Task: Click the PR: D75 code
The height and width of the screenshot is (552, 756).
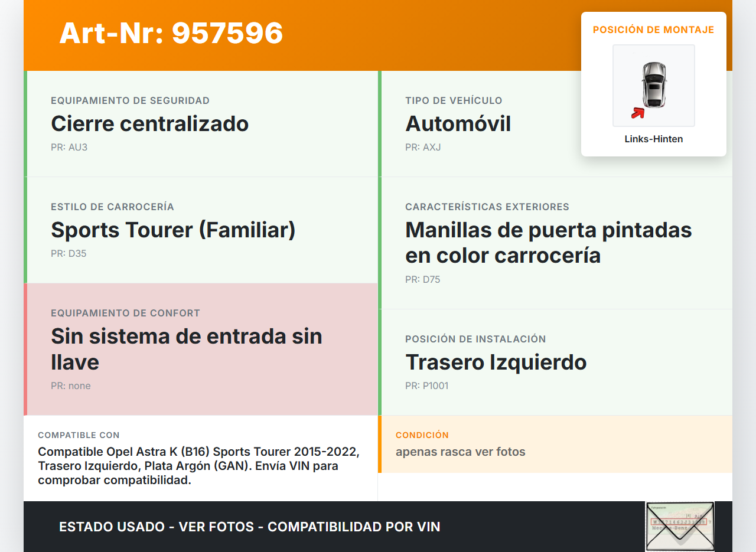Action: [423, 279]
